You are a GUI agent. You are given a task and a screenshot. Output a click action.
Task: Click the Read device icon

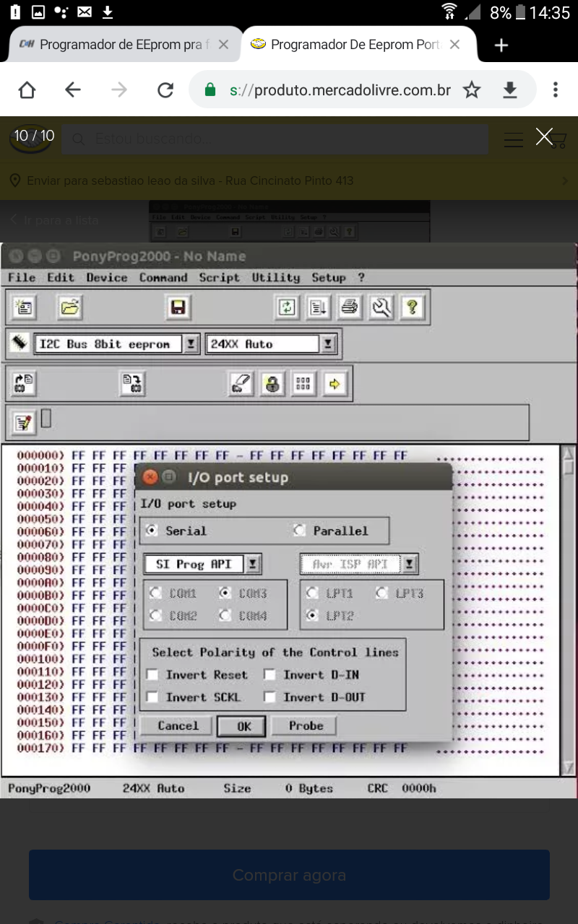(24, 383)
